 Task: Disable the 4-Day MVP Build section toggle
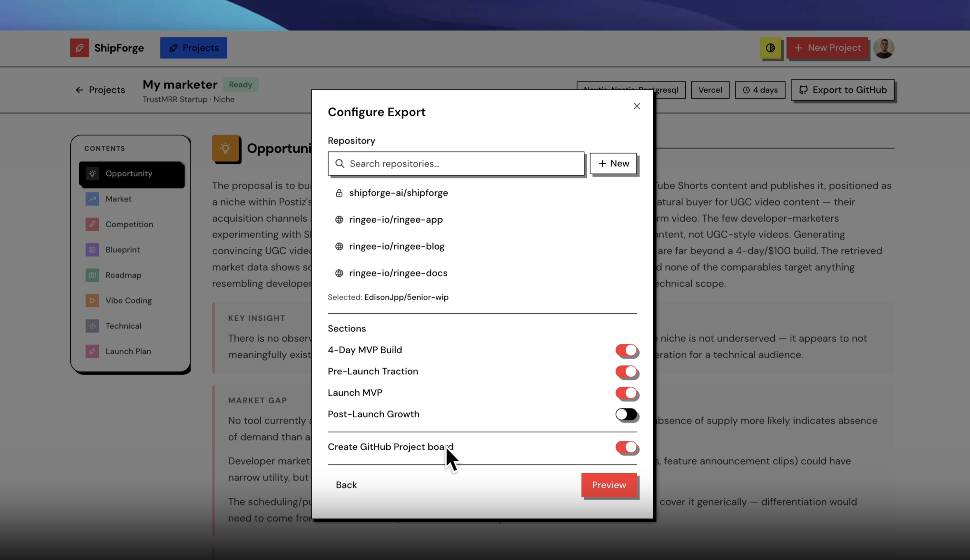coord(626,350)
